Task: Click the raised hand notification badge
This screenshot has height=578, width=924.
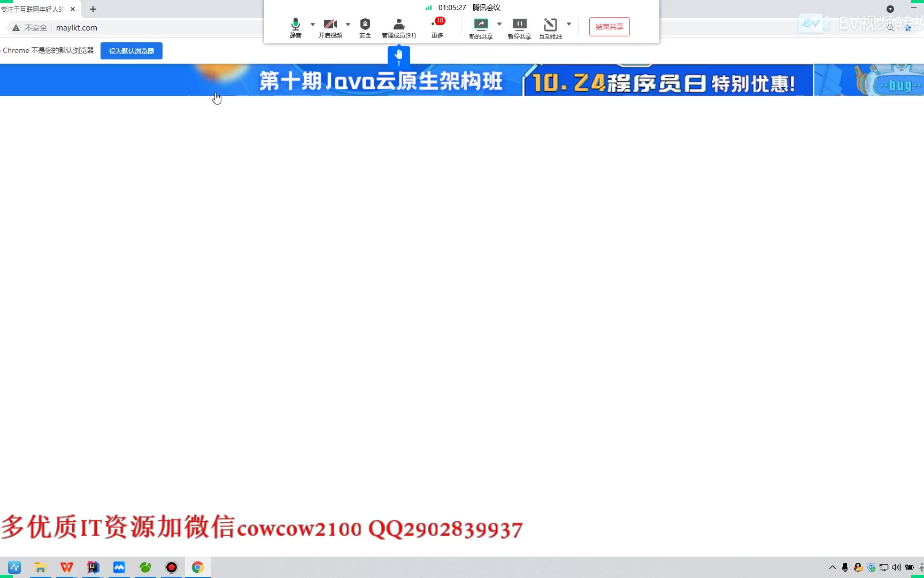Action: 398,56
